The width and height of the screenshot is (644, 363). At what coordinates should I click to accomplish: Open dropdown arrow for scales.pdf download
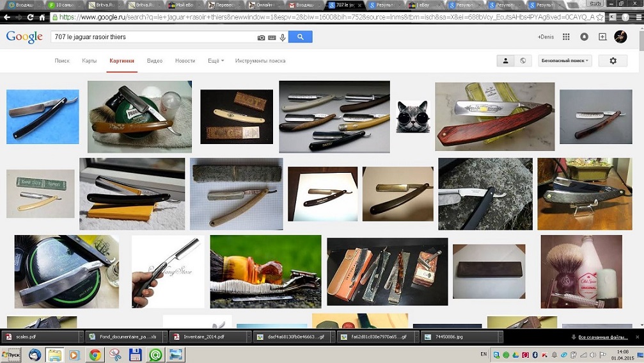coord(81,337)
